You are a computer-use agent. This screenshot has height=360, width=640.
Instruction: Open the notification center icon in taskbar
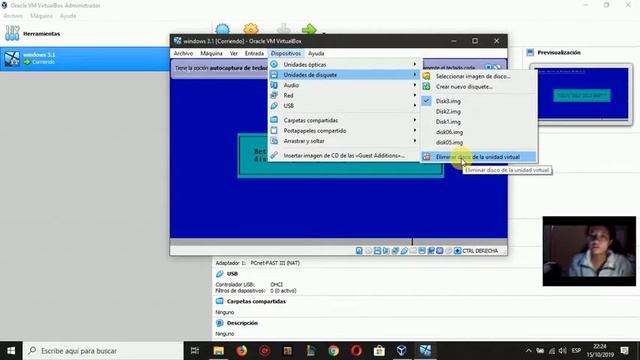click(x=624, y=351)
